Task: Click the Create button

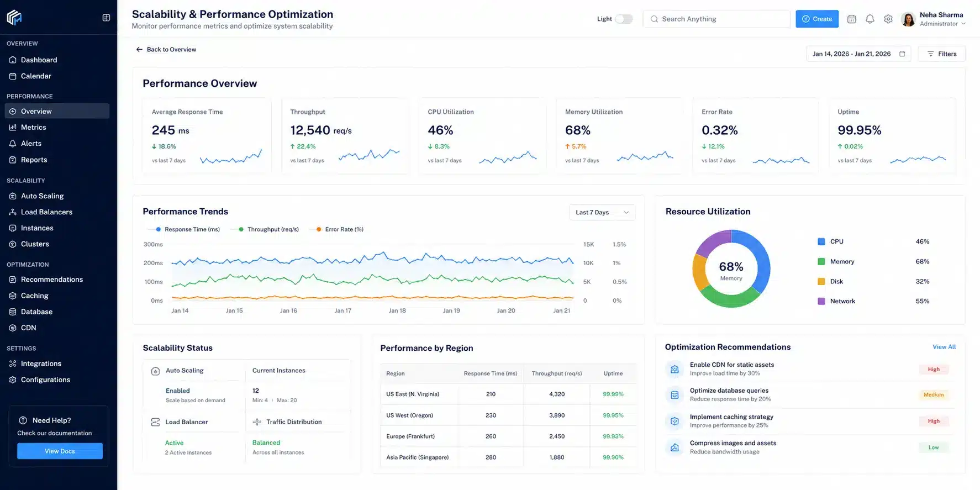Action: 817,19
